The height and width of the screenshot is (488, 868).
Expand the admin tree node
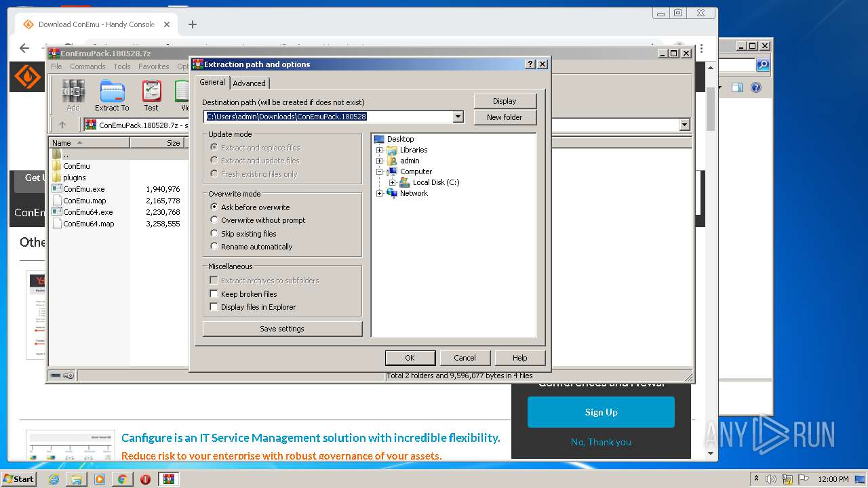pyautogui.click(x=380, y=161)
